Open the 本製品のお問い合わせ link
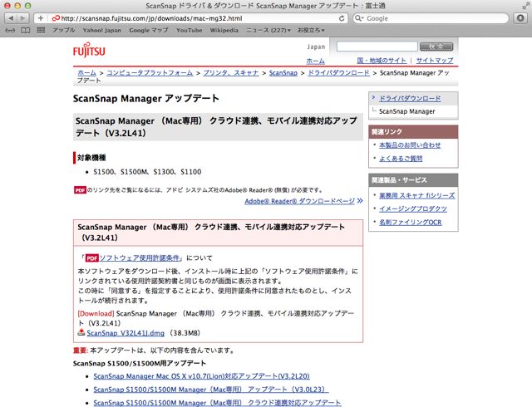This screenshot has width=532, height=407. coord(410,145)
